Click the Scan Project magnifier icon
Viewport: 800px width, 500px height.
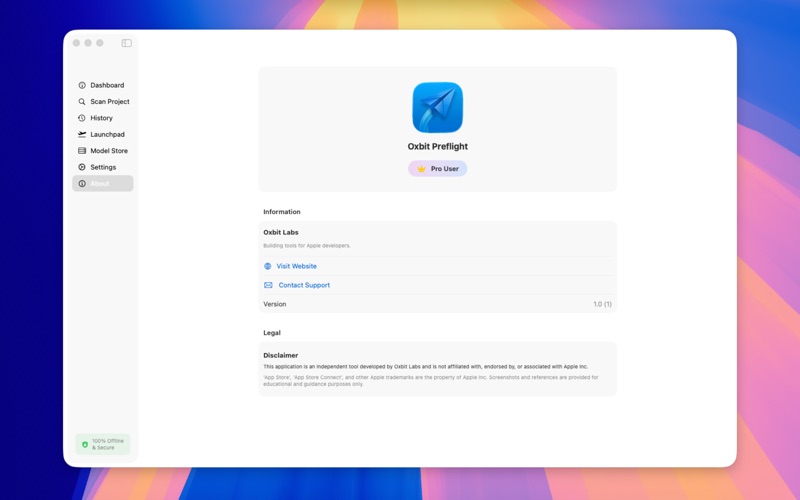click(x=82, y=102)
